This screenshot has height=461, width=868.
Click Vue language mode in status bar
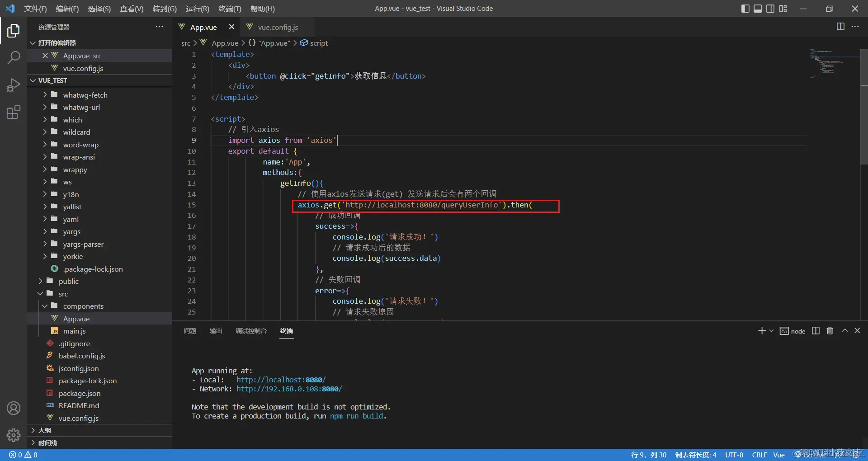(x=779, y=455)
